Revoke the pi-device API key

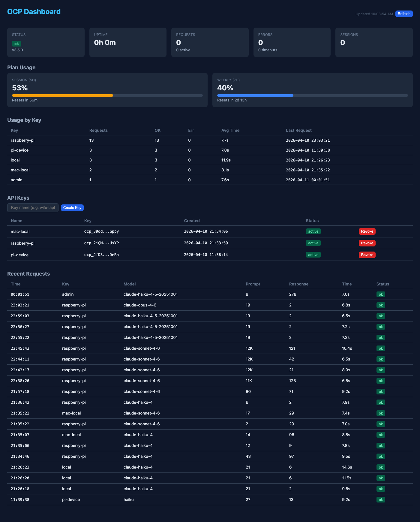pos(367,255)
